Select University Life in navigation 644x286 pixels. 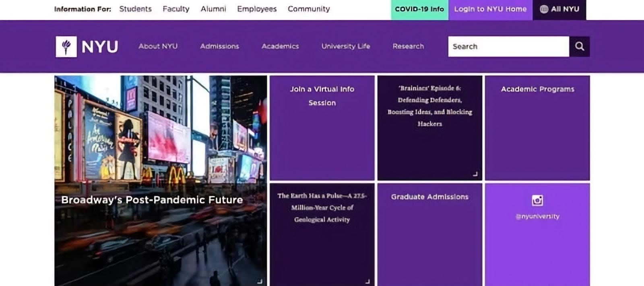pos(346,46)
